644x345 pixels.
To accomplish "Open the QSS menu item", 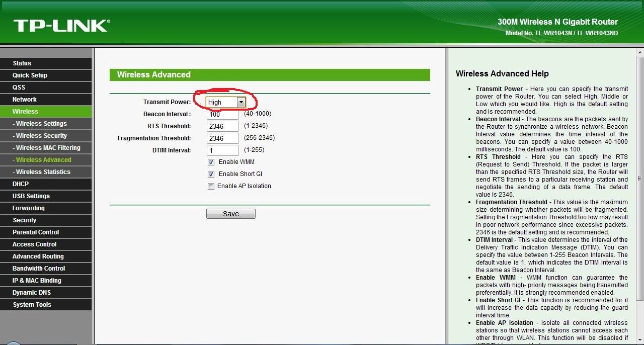I will point(46,88).
